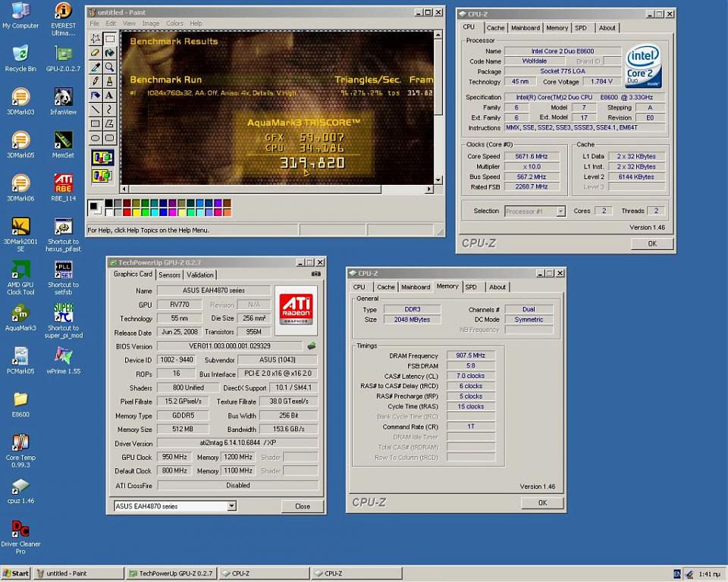Select the Curve tool in Paint
Viewport: 728px width, 582px height.
(x=109, y=110)
